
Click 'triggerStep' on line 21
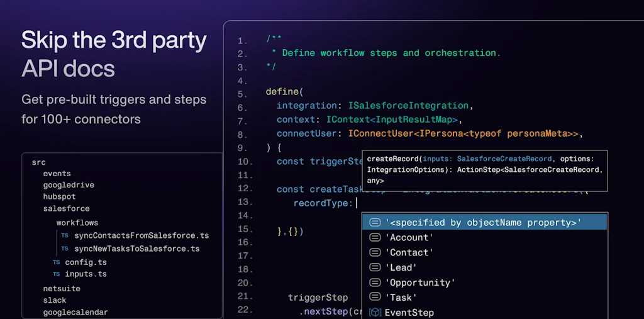318,298
